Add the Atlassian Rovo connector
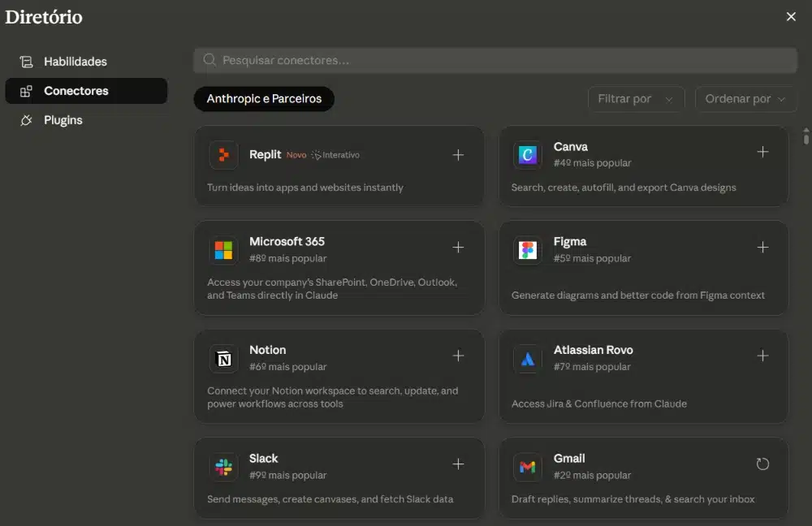This screenshot has width=812, height=526. (x=762, y=356)
